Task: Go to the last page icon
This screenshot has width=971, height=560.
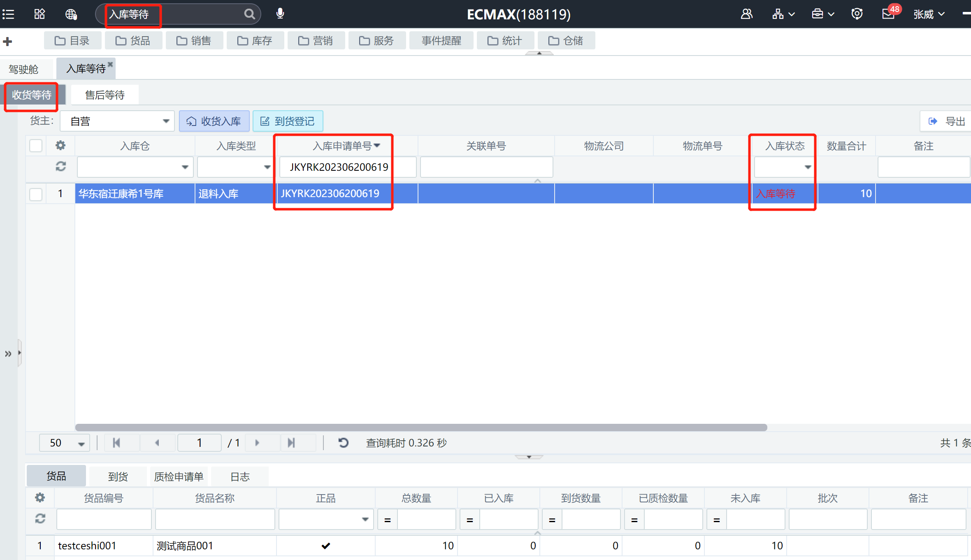Action: click(x=291, y=443)
